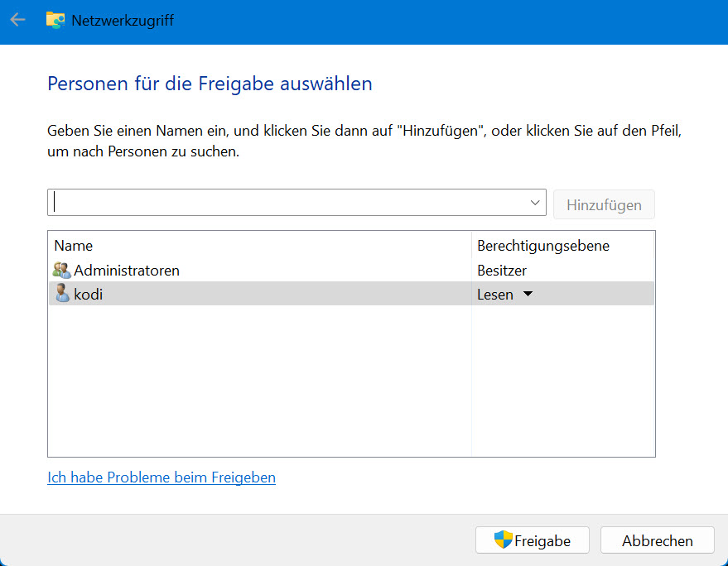The width and height of the screenshot is (728, 566).
Task: Click the Netzwerkzugriff shared folder icon
Action: coord(55,21)
